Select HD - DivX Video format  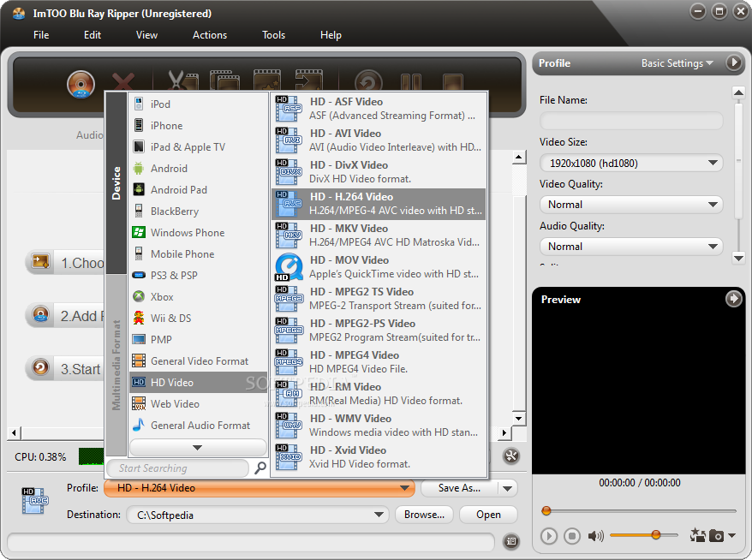pyautogui.click(x=379, y=171)
